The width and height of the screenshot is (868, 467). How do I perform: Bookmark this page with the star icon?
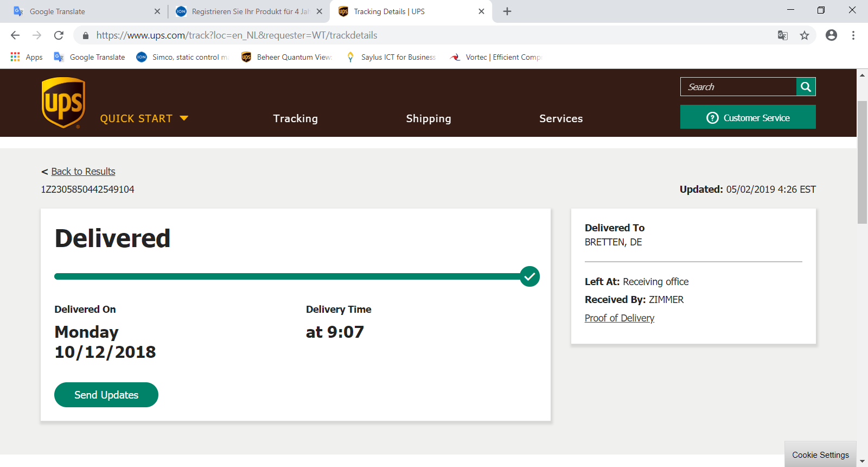pos(805,35)
